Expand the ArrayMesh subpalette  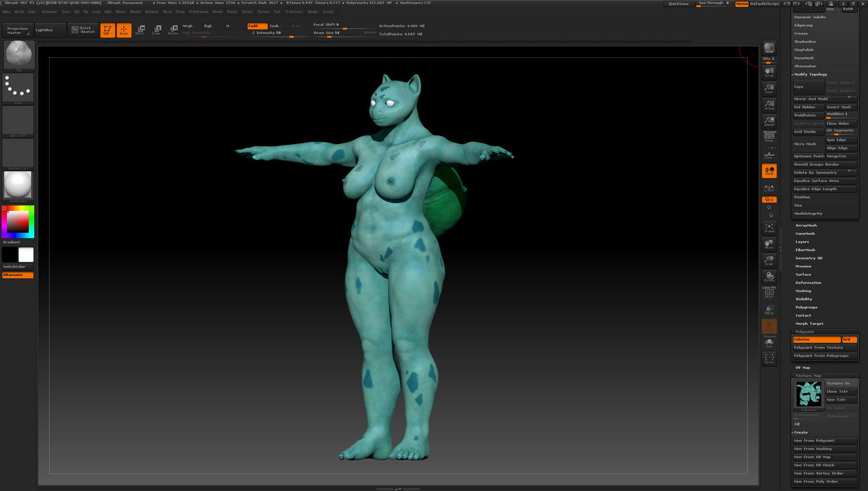pos(806,225)
